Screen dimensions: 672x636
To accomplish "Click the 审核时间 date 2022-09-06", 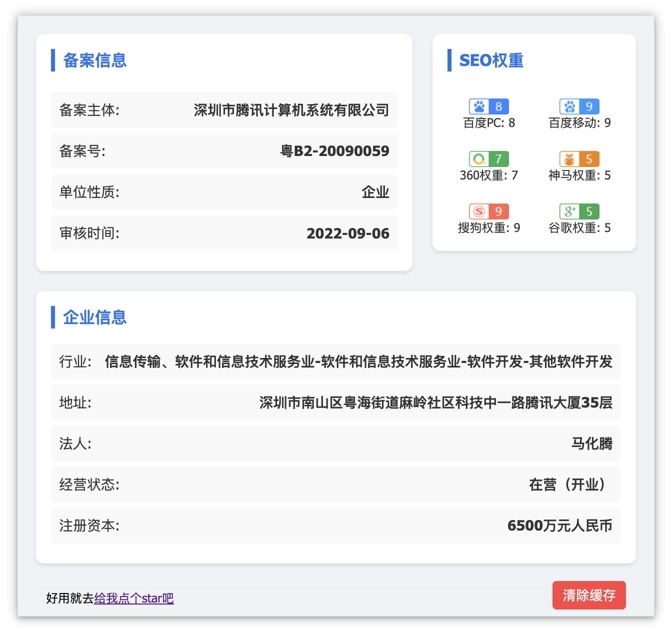I will (x=348, y=233).
